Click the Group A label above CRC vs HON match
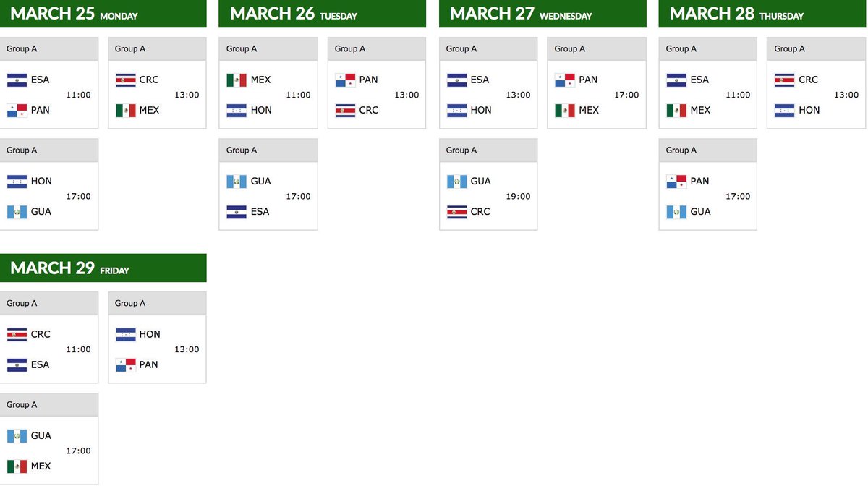868x486 pixels. tap(789, 48)
